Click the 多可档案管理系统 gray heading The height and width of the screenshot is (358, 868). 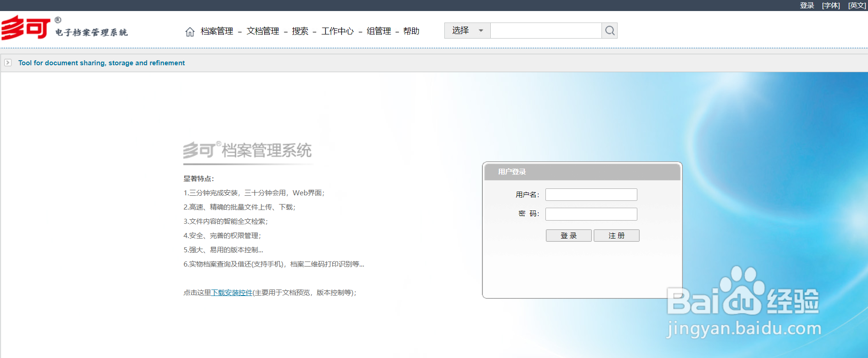[x=247, y=150]
